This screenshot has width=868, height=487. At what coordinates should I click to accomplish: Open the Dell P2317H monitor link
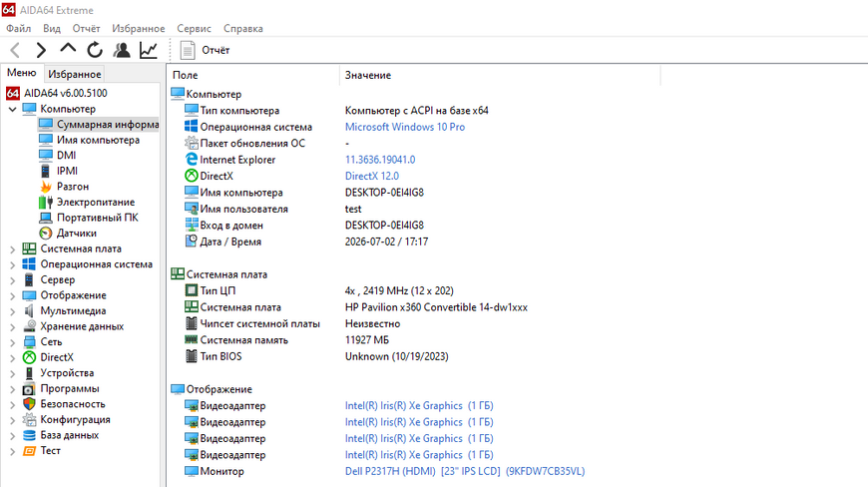point(465,471)
